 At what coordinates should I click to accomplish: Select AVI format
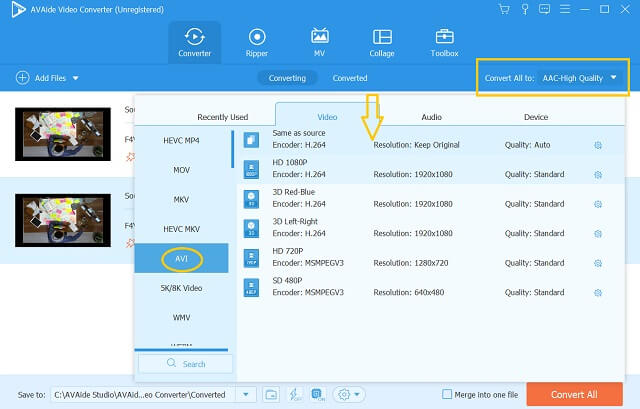coord(181,258)
